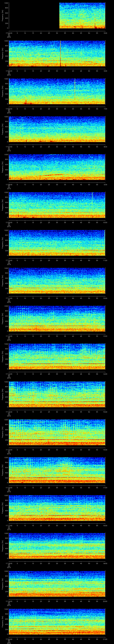Select the 15:00 end time label
Image resolution: width=114 pixels, height=644 pixels.
tap(105, 412)
